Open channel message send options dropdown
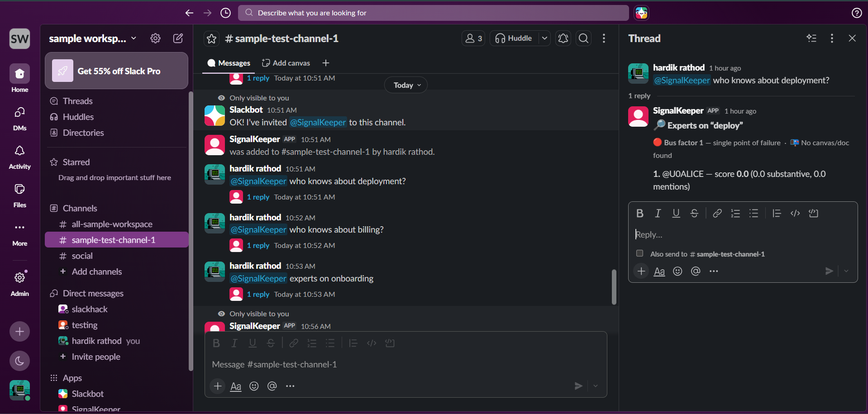Viewport: 868px width, 414px height. [596, 386]
